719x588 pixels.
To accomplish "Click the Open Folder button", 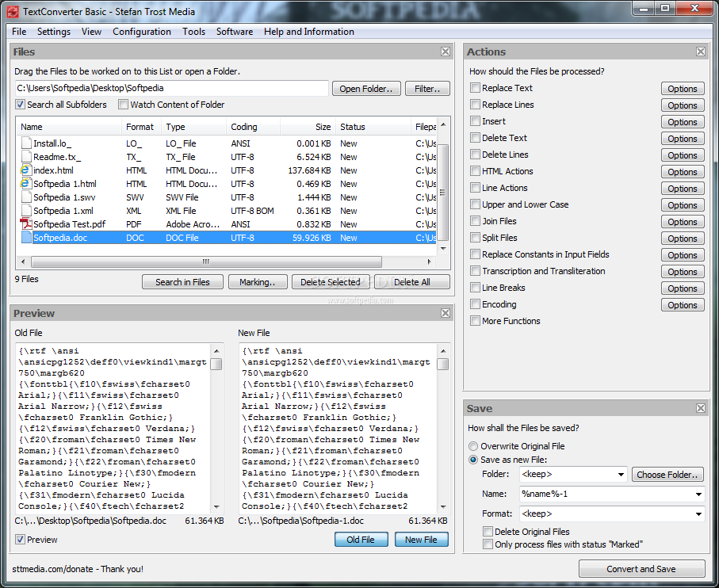I will 366,89.
